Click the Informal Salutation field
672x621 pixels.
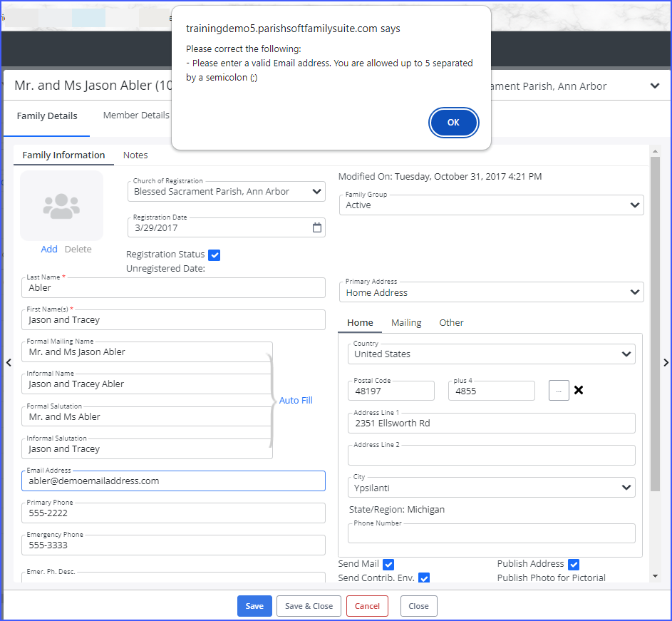(147, 448)
